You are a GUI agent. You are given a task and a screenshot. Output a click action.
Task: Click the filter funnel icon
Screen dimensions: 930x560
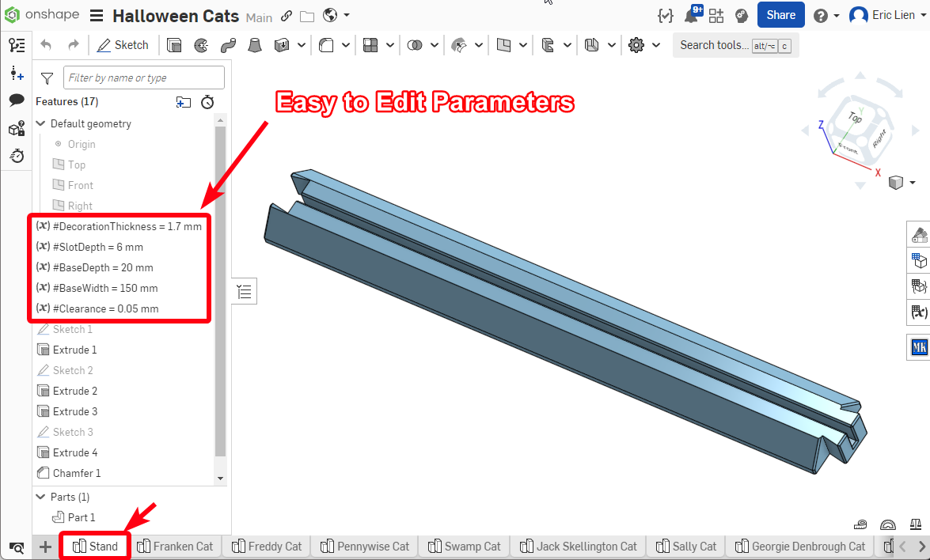(47, 78)
